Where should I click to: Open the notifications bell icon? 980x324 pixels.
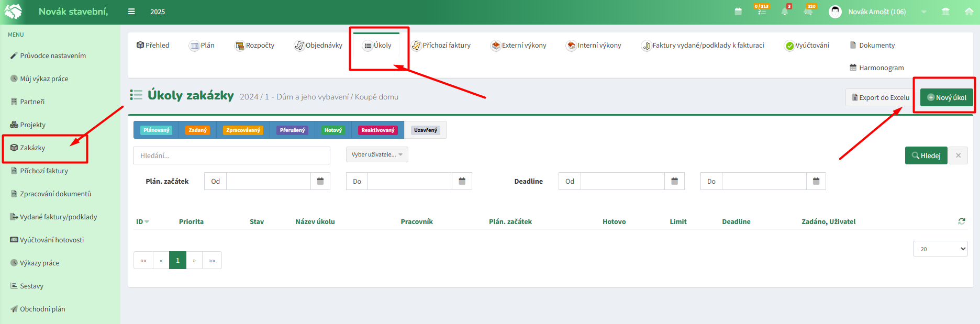785,12
